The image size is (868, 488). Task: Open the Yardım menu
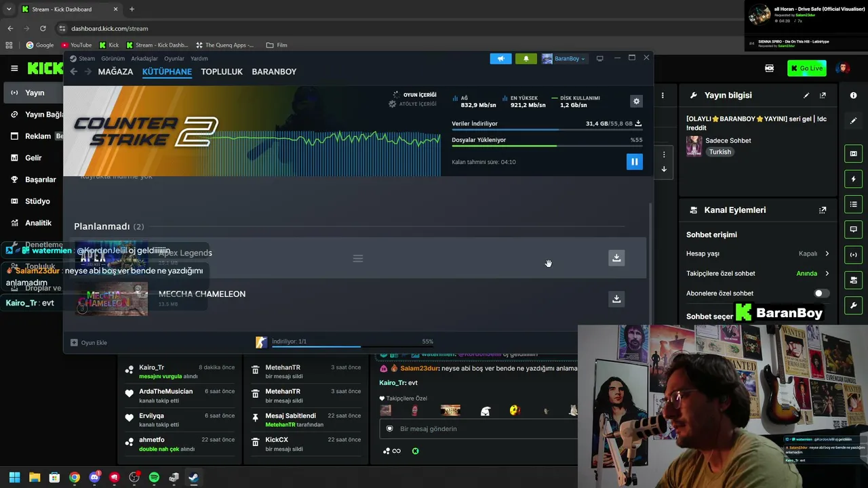[x=199, y=58]
